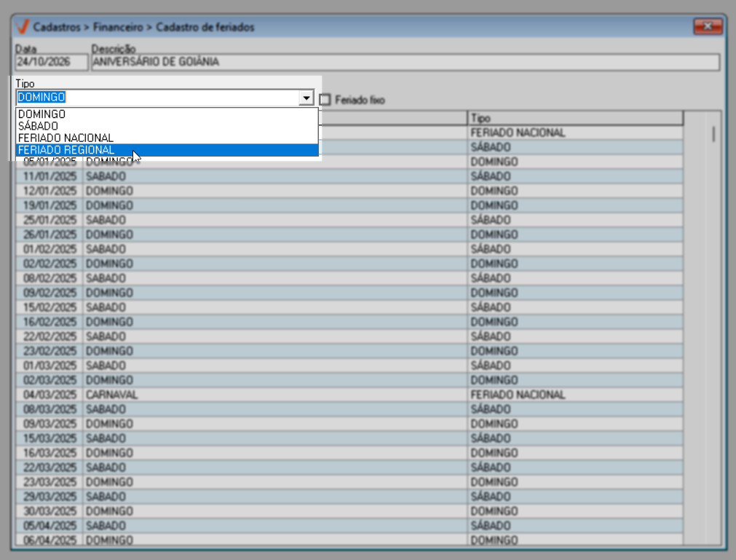736x560 pixels.
Task: Select the 22/03/2025 row date cell
Action: 50,468
